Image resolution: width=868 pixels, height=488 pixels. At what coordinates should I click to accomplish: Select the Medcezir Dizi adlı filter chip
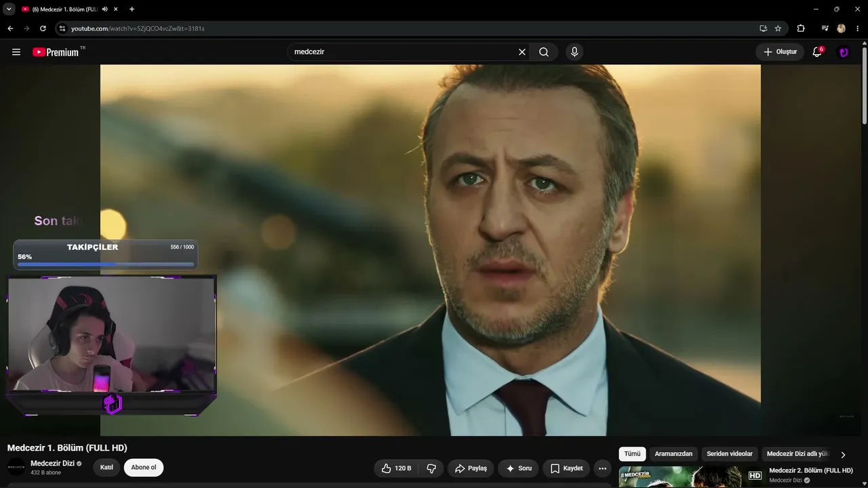pos(797,454)
